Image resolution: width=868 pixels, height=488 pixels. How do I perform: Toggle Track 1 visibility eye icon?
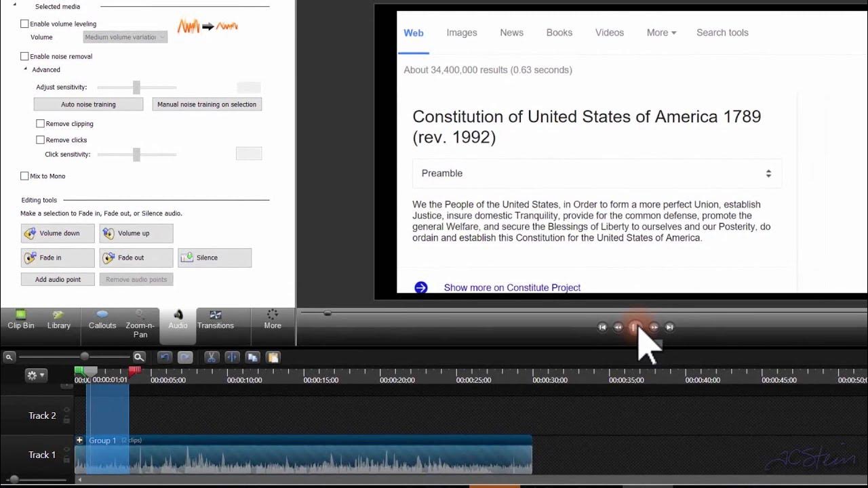[x=66, y=450]
